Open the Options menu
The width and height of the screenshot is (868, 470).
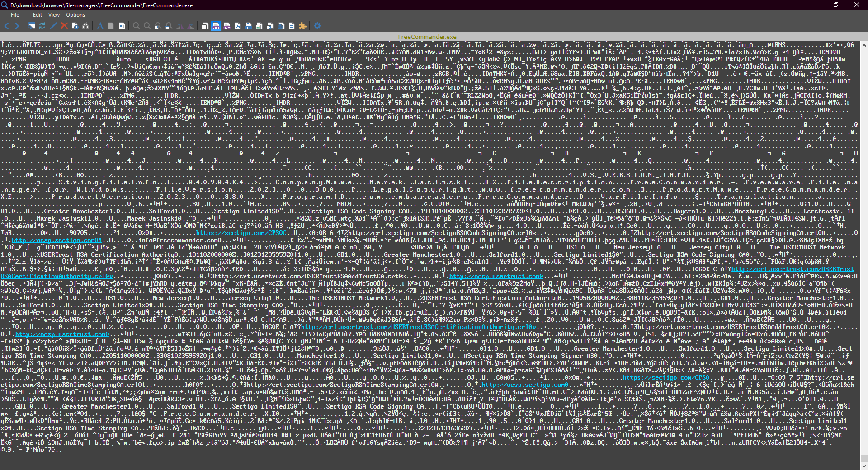[x=75, y=15]
